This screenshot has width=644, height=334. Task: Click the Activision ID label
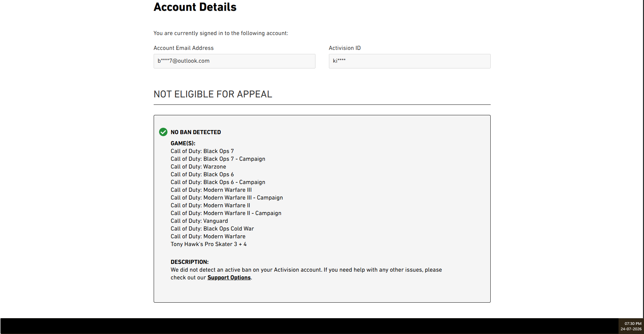(345, 48)
